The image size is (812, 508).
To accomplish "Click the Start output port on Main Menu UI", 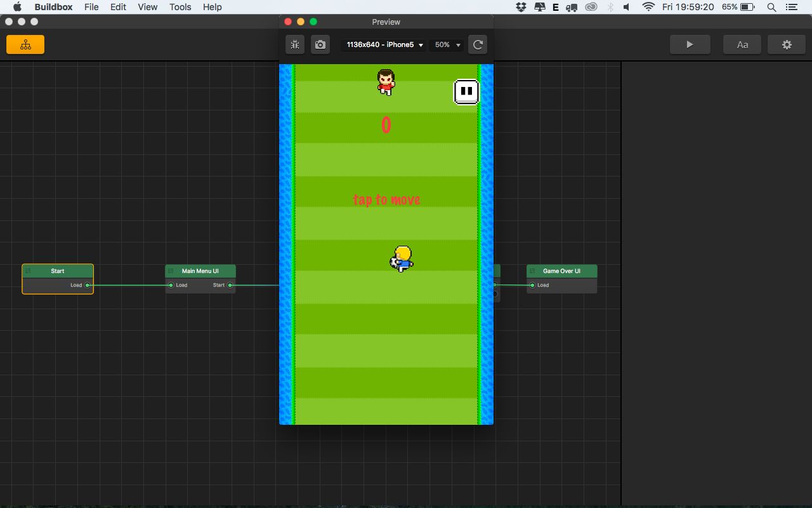I will point(230,285).
